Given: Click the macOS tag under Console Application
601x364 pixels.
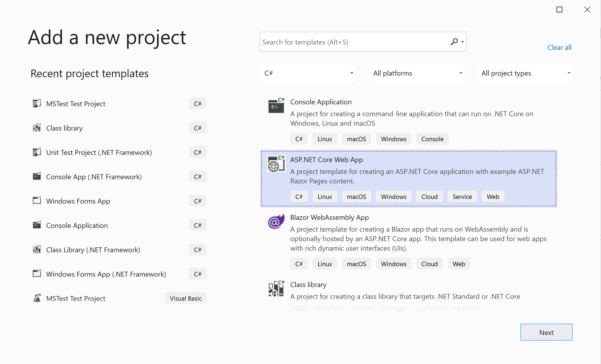Looking at the screenshot, I should point(356,139).
